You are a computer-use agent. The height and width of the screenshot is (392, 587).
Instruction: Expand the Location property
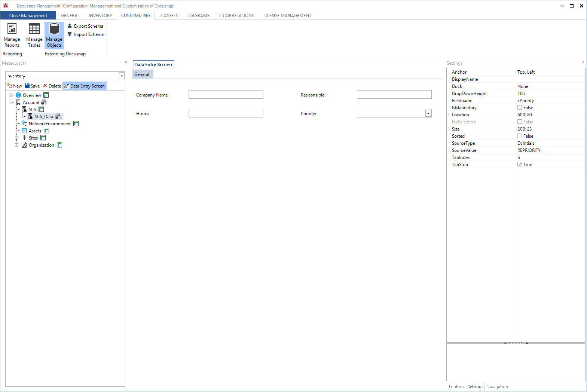pos(449,115)
